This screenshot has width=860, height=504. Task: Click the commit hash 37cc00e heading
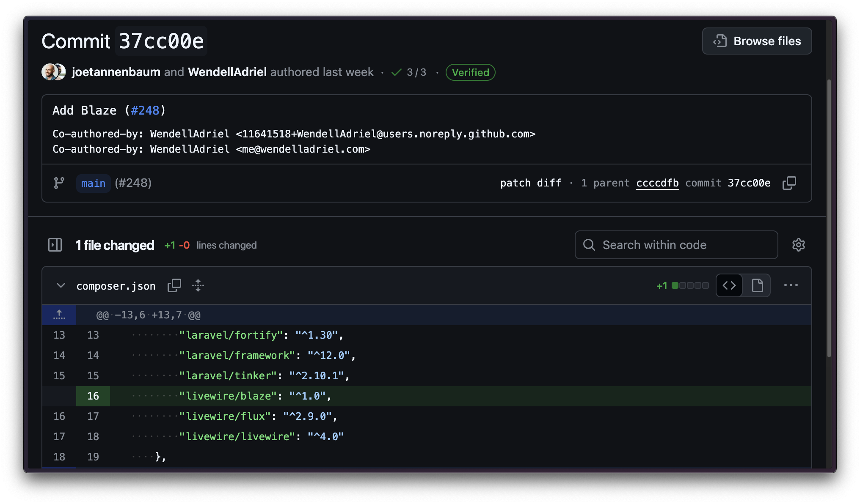tap(161, 41)
